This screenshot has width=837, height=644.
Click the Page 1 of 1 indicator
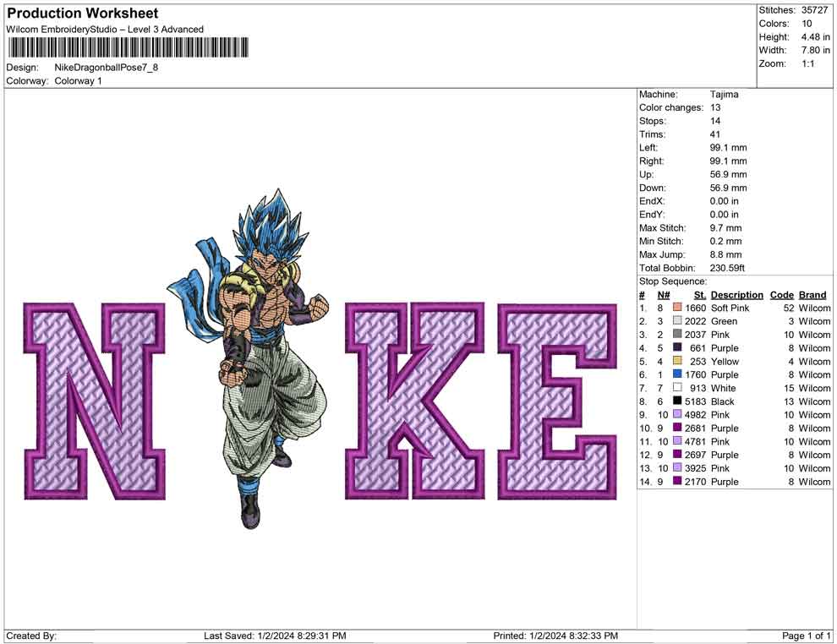click(x=806, y=636)
